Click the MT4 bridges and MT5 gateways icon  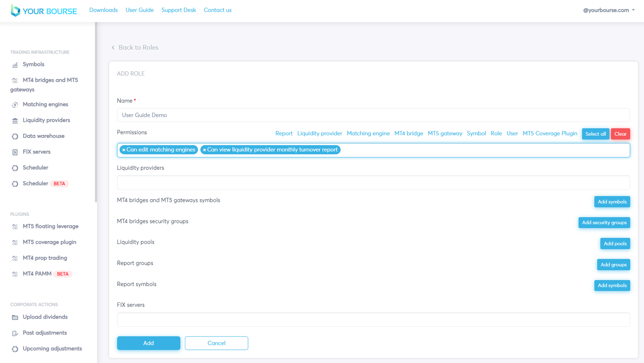[x=15, y=80]
